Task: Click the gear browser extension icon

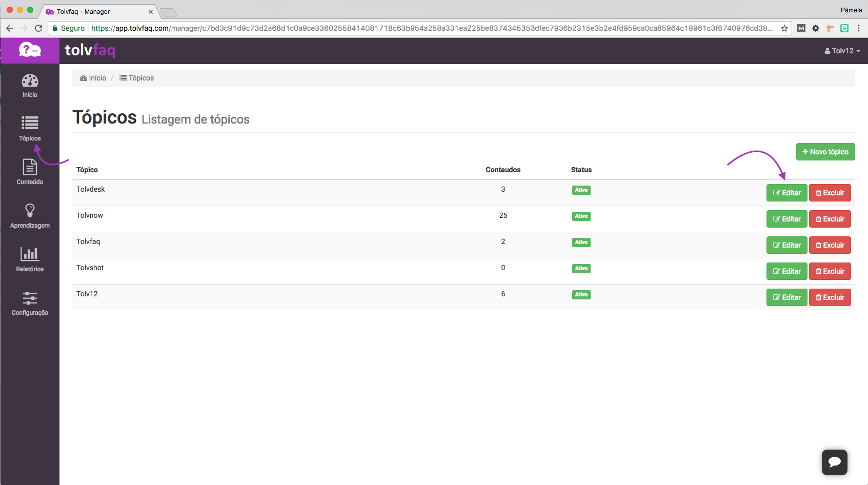Action: (x=816, y=28)
